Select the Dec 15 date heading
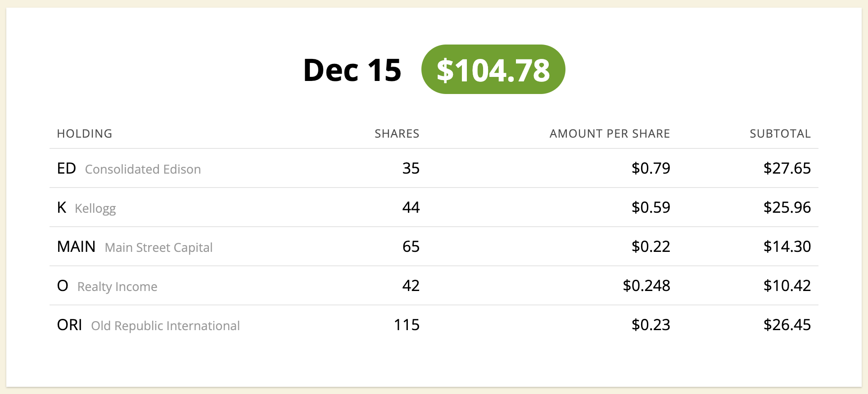Screen dimensions: 868x394 tap(352, 70)
